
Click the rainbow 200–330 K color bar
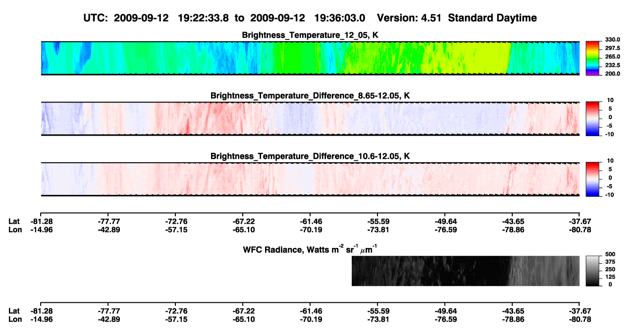(592, 58)
